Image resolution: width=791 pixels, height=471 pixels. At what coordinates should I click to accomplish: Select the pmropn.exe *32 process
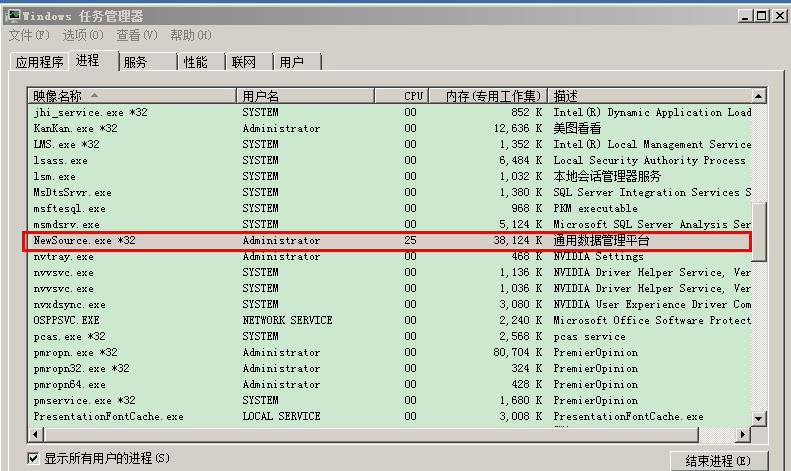pos(389,352)
